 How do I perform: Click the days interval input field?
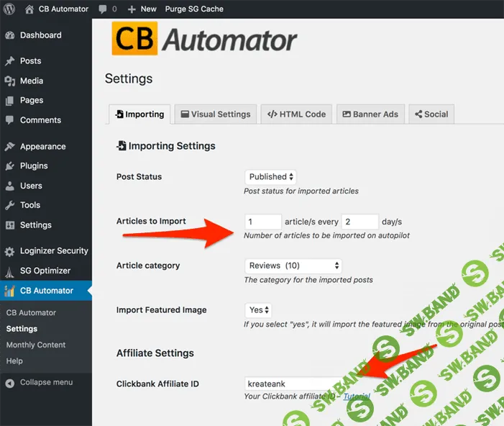pyautogui.click(x=360, y=222)
